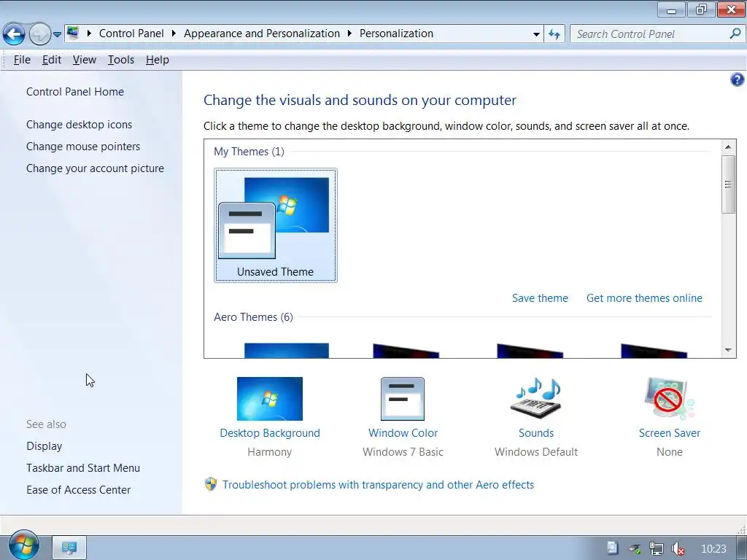The height and width of the screenshot is (560, 747).
Task: Click the Show desktop strip after the clock
Action: pos(742,548)
